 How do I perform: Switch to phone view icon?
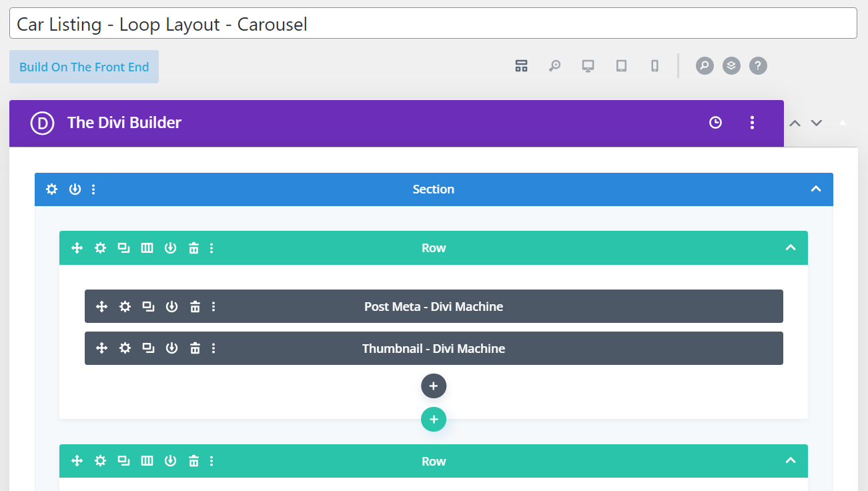pyautogui.click(x=655, y=65)
